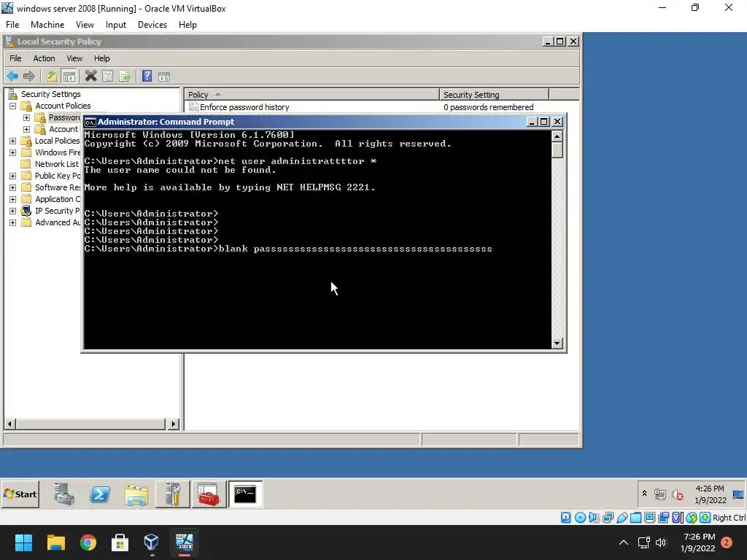Open Windows Explorer in guest taskbar
Image resolution: width=747 pixels, height=560 pixels.
pos(136,494)
